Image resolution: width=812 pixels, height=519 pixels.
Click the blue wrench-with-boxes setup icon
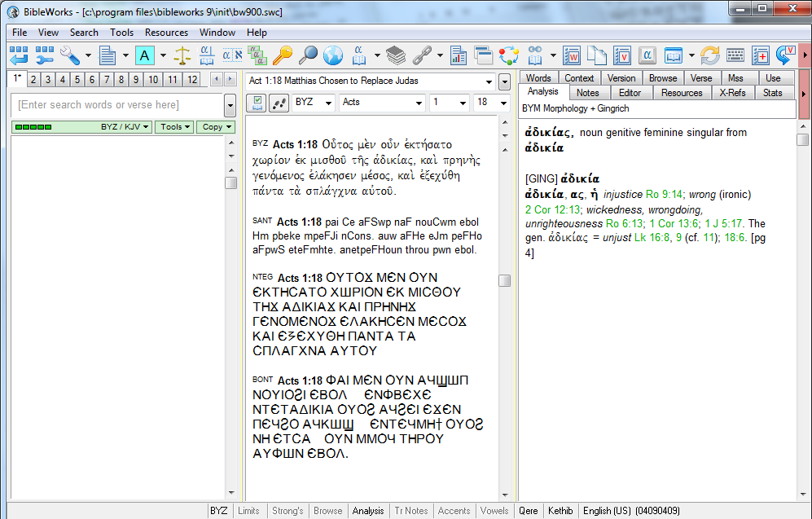click(x=45, y=55)
